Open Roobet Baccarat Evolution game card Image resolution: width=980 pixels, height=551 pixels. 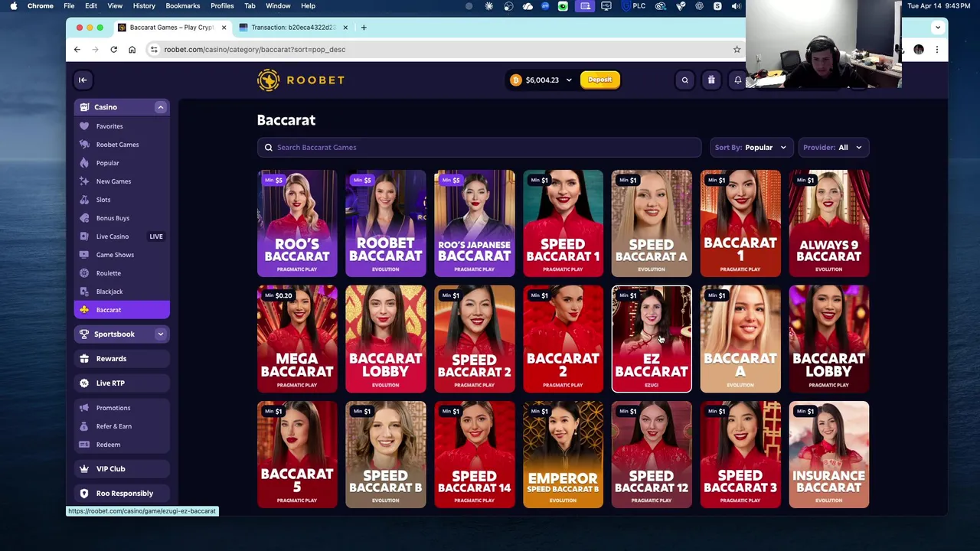[x=386, y=223]
